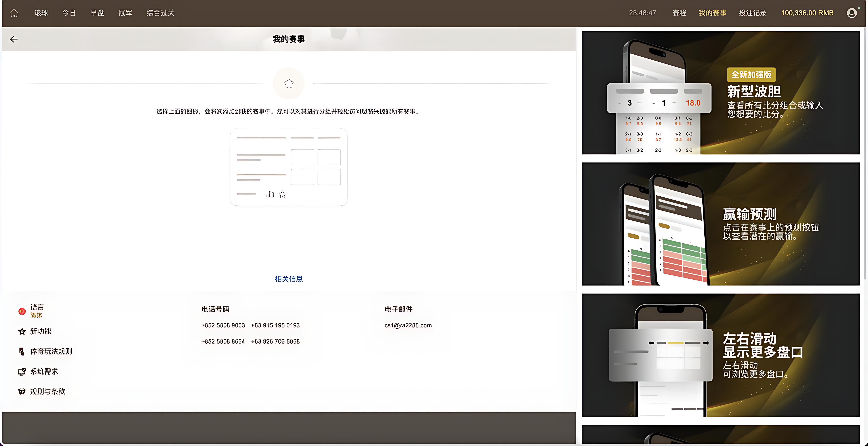868x446 pixels.
Task: Click the back arrow icon
Action: pos(14,39)
